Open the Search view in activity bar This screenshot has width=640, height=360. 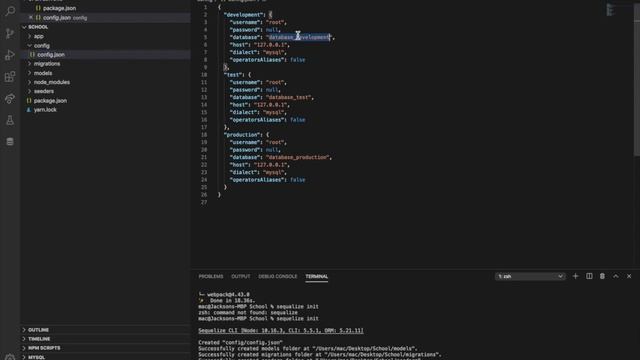pyautogui.click(x=10, y=11)
